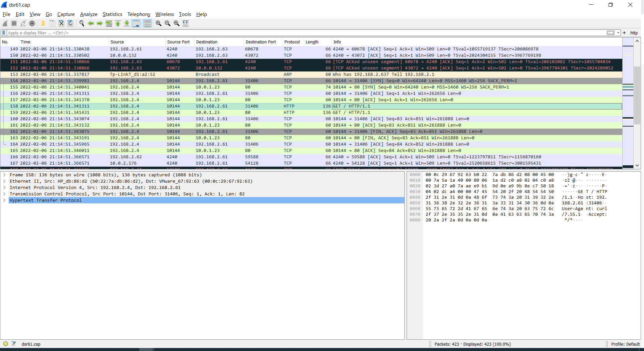Click the hex offset 0030 row
This screenshot has height=351, width=644.
[x=415, y=191]
